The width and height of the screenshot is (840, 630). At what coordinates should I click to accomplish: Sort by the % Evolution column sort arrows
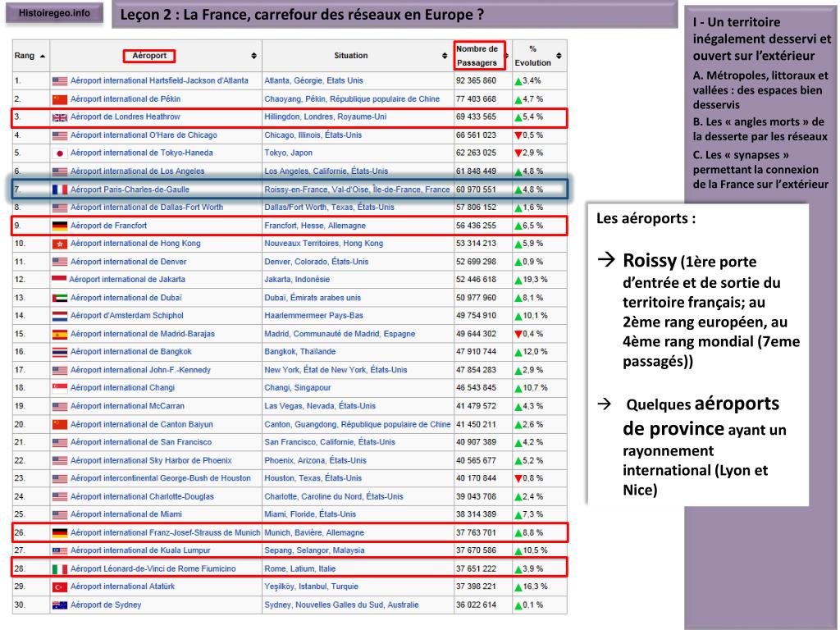point(559,56)
